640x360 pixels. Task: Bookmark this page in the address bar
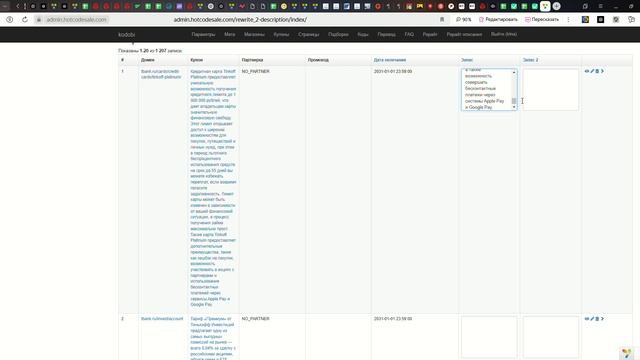[x=442, y=20]
